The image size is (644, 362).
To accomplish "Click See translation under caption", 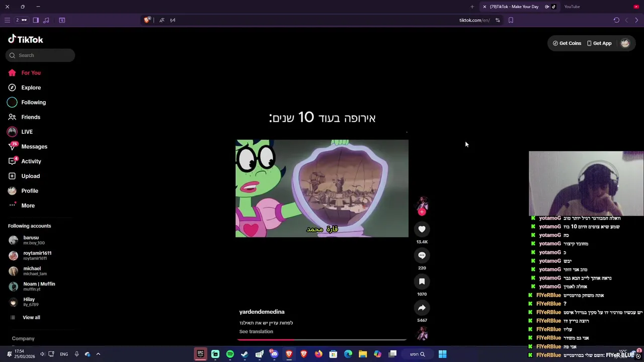I will (x=256, y=331).
